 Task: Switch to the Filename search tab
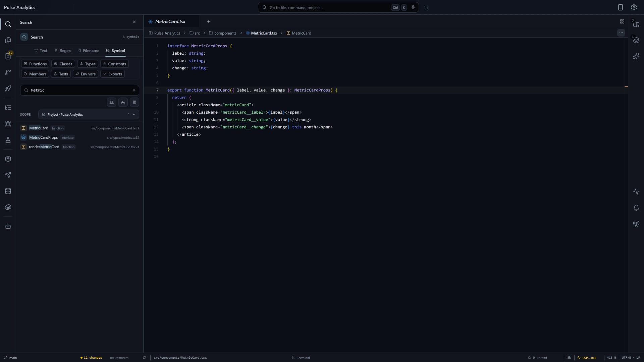pyautogui.click(x=88, y=51)
